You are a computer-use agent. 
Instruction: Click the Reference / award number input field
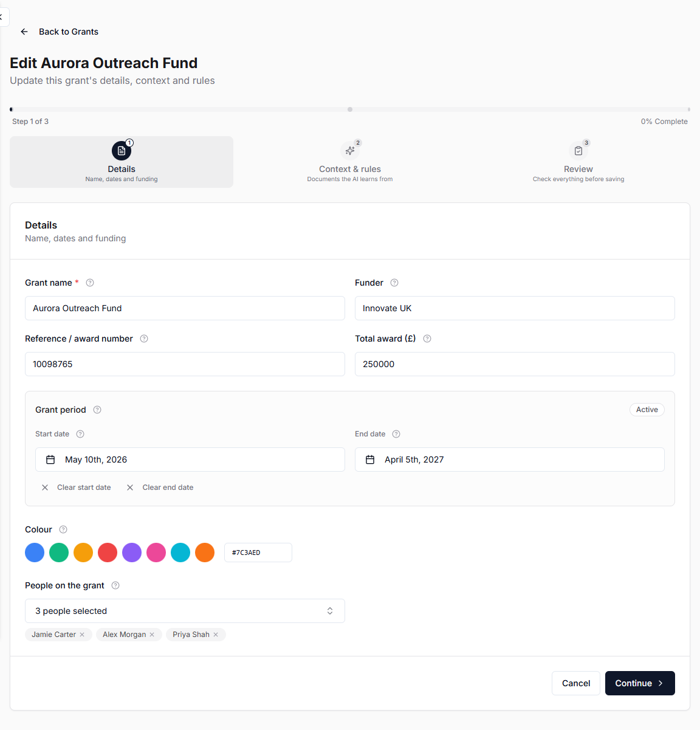point(185,364)
